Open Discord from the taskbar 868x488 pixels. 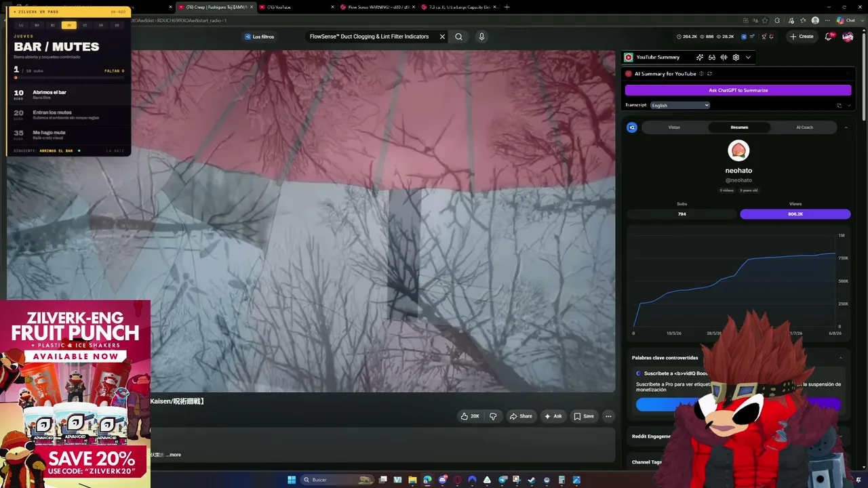point(442,480)
